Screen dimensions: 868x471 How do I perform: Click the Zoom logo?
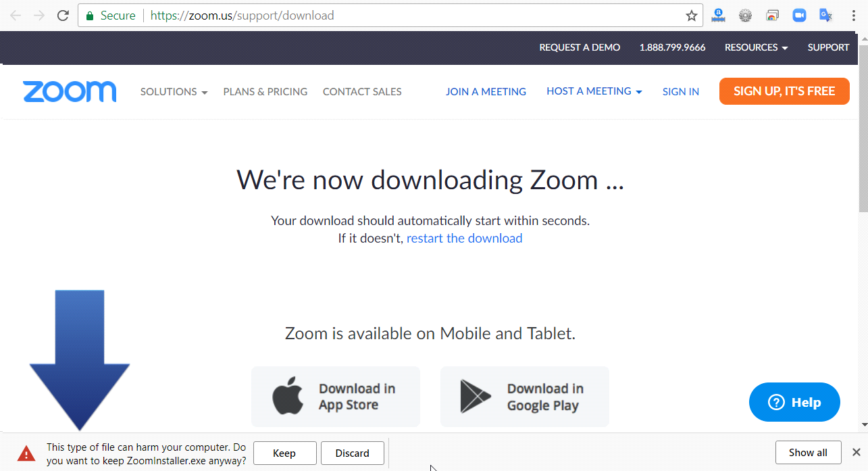click(70, 91)
